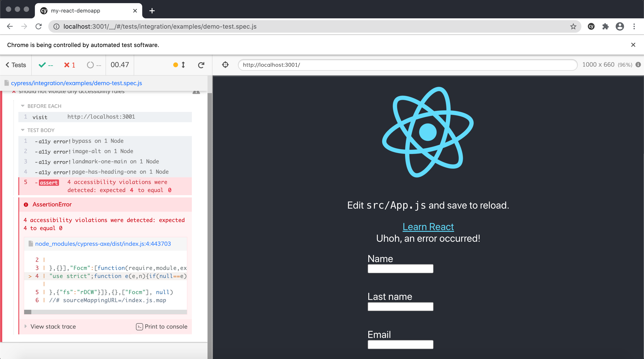Open the cypress-axe index.js file link

click(103, 244)
